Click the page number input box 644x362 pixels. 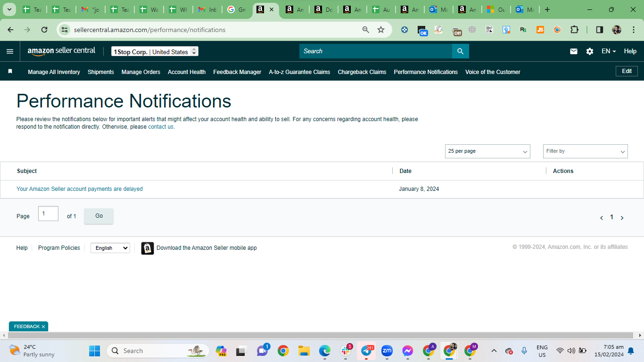48,214
